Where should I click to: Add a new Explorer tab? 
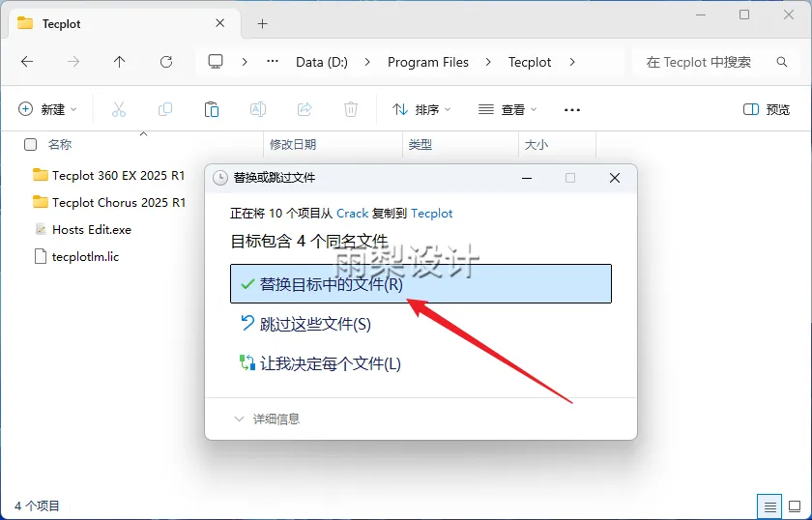point(263,23)
